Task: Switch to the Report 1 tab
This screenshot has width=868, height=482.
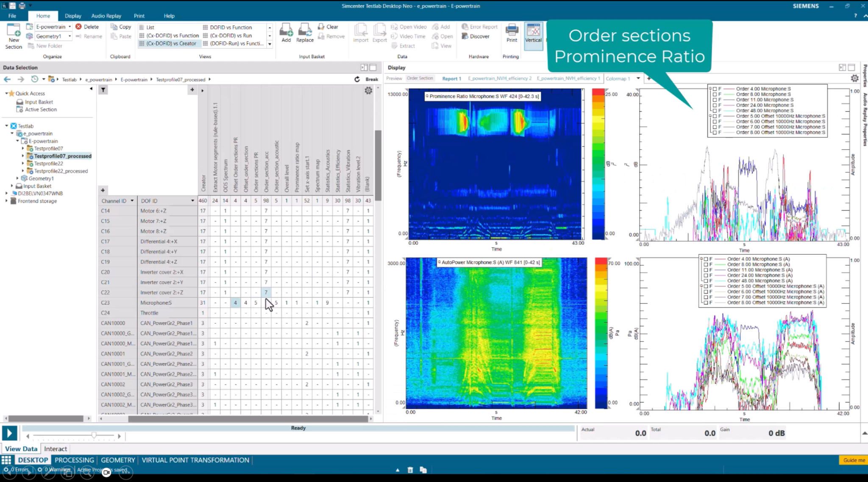Action: 451,78
